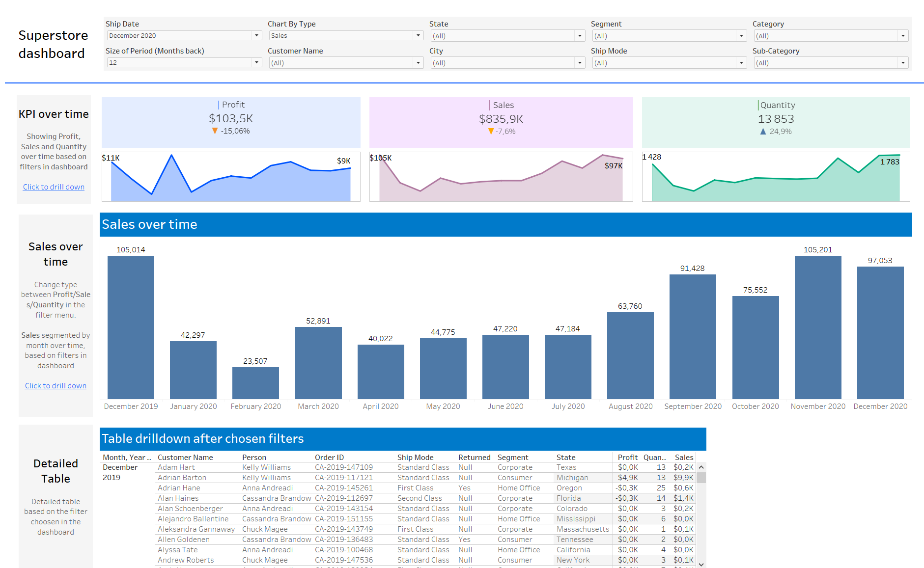Click drill down link under KPI over time

tap(54, 187)
